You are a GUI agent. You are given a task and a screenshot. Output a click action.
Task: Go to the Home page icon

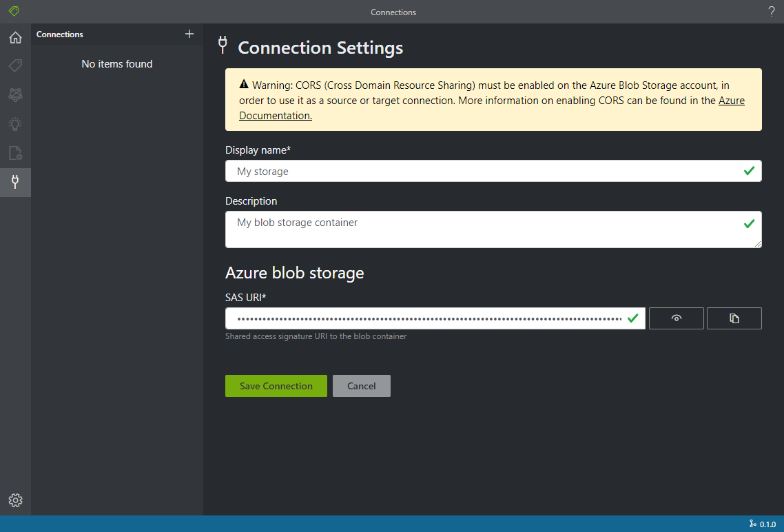(15, 37)
